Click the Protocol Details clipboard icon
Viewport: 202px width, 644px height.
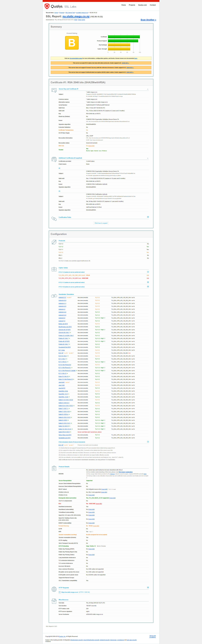[x=54, y=468]
